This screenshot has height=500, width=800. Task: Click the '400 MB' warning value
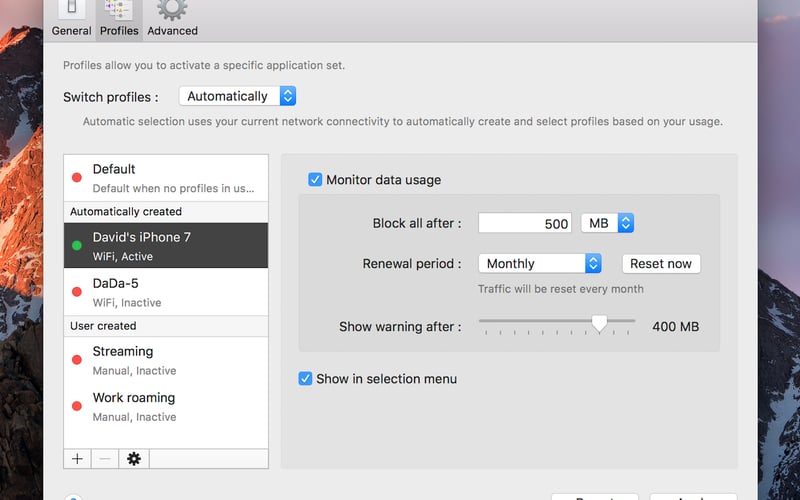676,327
